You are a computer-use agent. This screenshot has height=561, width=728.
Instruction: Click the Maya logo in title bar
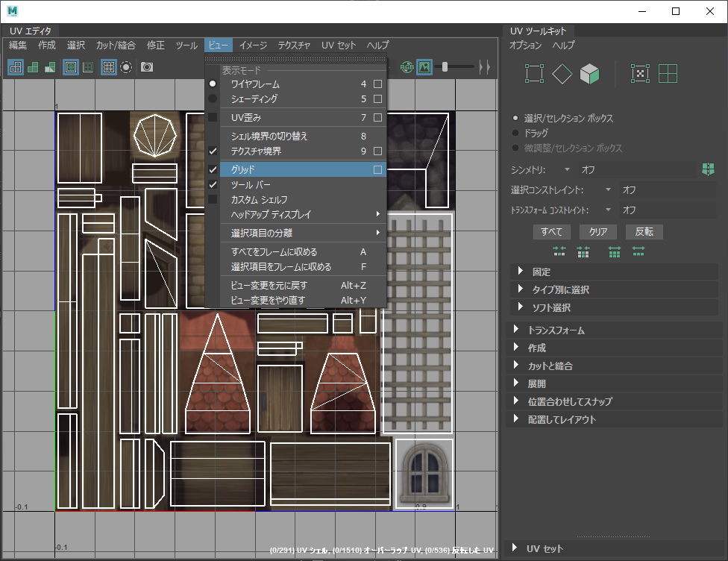[13, 11]
